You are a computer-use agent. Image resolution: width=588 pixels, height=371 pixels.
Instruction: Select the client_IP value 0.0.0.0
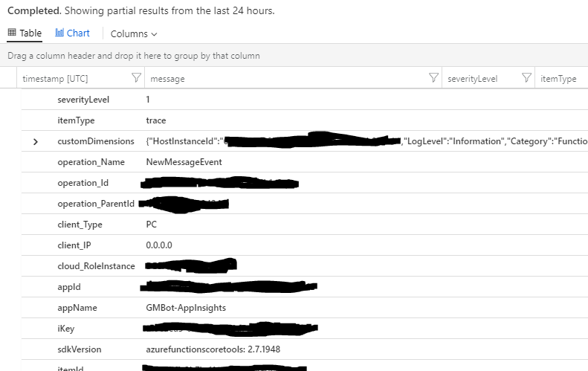(x=159, y=245)
